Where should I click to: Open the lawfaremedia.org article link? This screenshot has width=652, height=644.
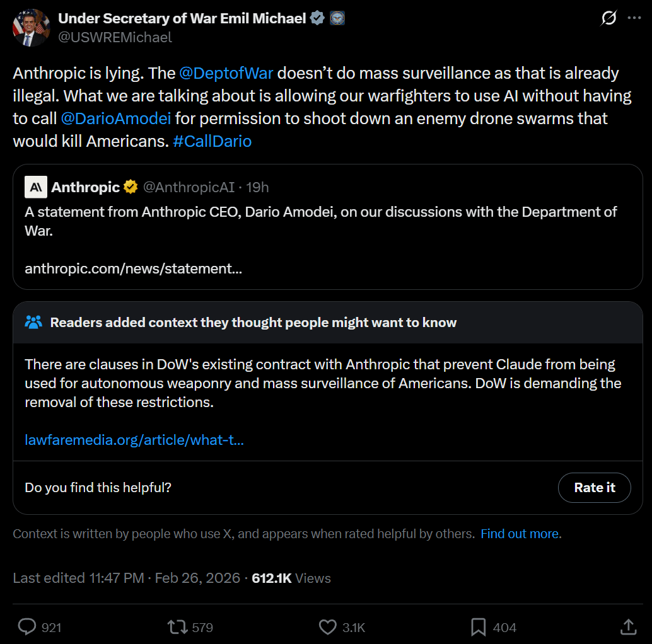(134, 440)
